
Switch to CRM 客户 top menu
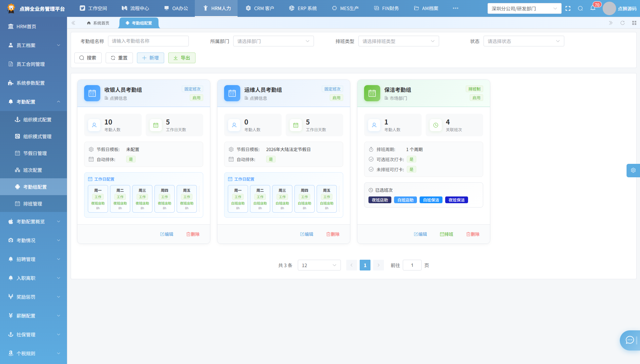(x=260, y=8)
